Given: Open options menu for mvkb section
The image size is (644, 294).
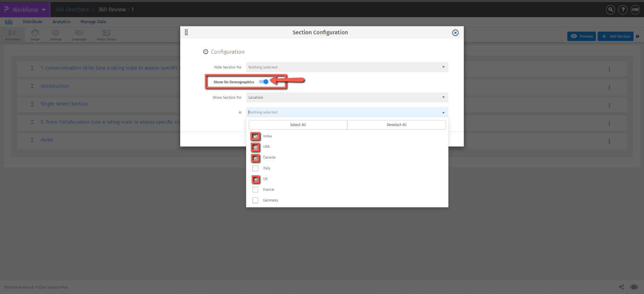Looking at the screenshot, I should pos(609,142).
